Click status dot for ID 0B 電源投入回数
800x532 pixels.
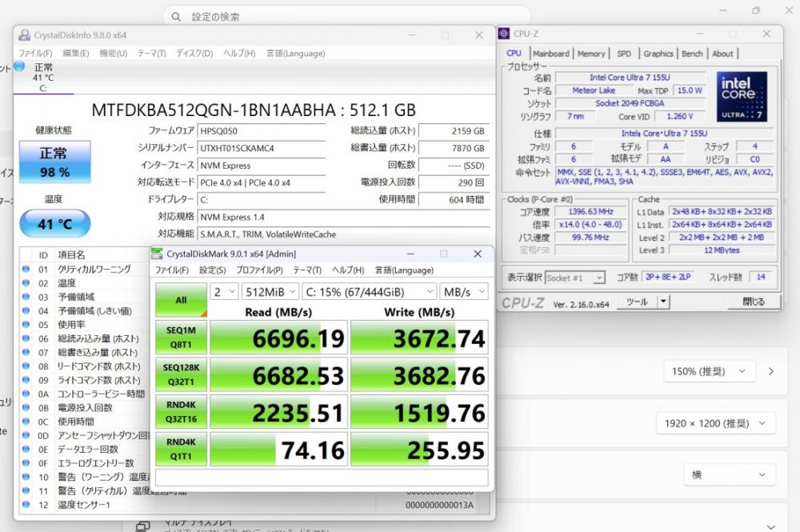point(26,407)
